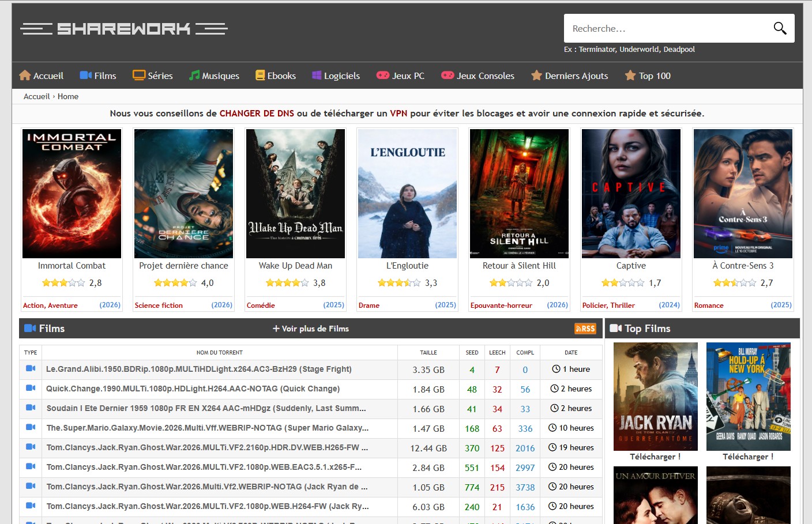Open Hold-up à New York top film poster
Screen dimensions: 812x524
[749, 397]
